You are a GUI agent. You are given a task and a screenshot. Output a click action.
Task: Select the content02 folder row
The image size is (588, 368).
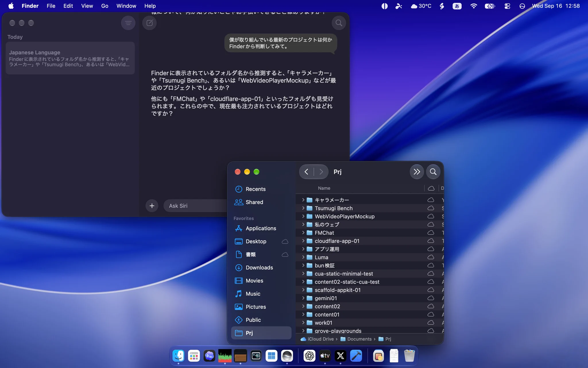coord(370,306)
